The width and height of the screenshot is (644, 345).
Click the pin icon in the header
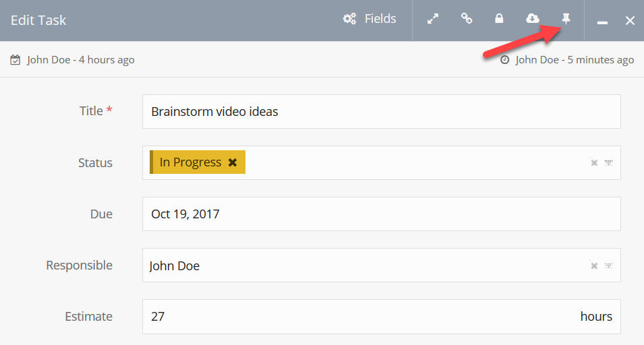click(x=566, y=19)
